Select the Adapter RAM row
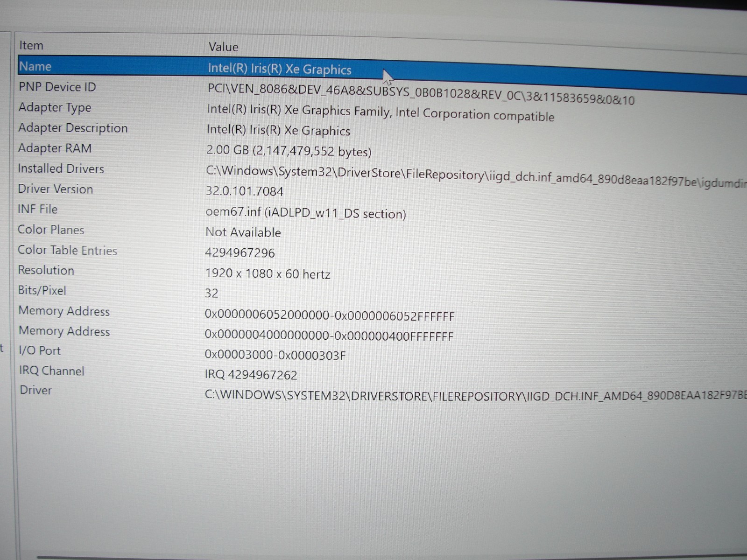Screen dimensions: 747x560 tap(55, 148)
